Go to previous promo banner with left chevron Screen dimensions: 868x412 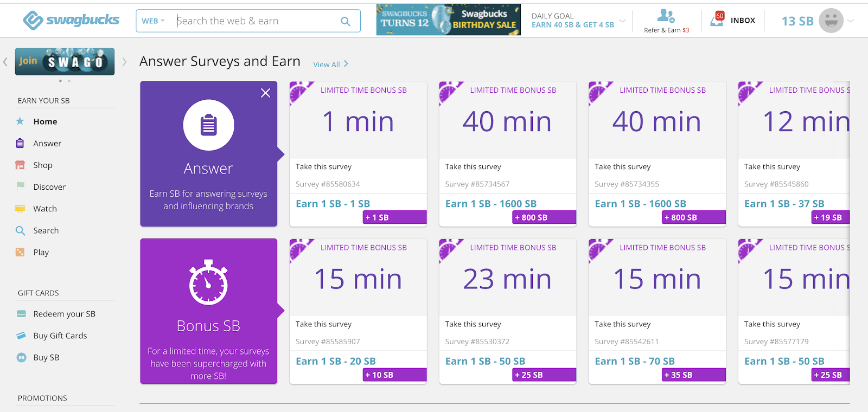click(x=5, y=62)
